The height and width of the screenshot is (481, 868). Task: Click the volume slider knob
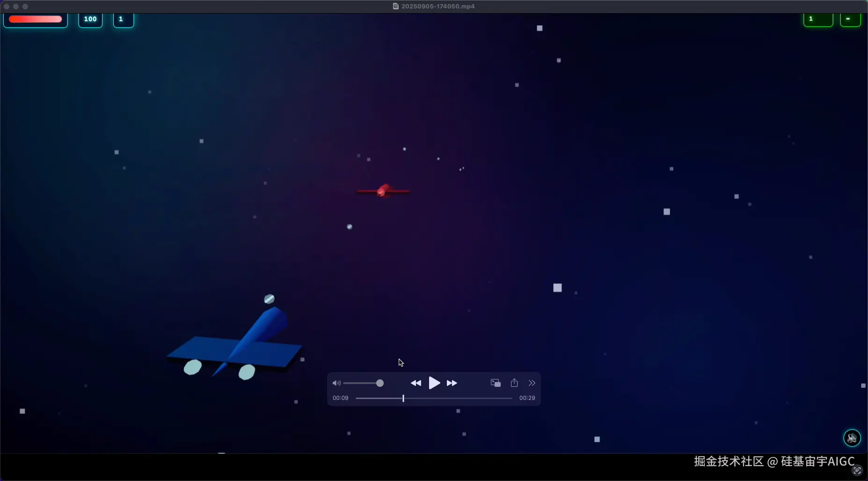click(380, 383)
